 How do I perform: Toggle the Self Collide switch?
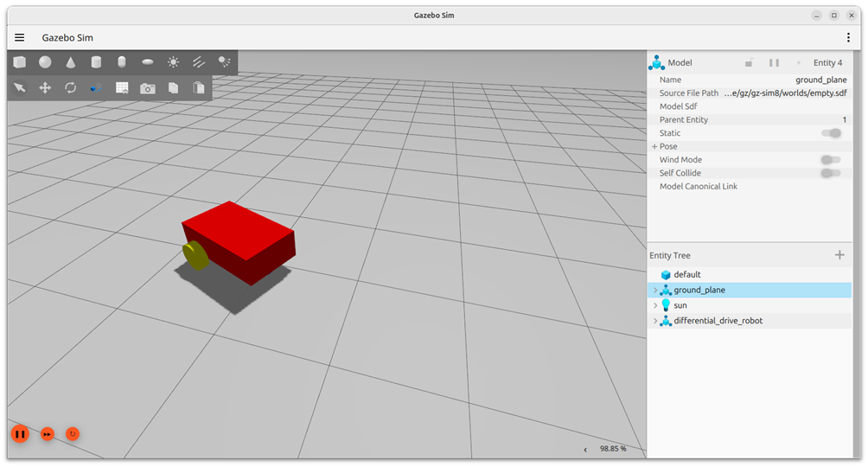[x=831, y=173]
